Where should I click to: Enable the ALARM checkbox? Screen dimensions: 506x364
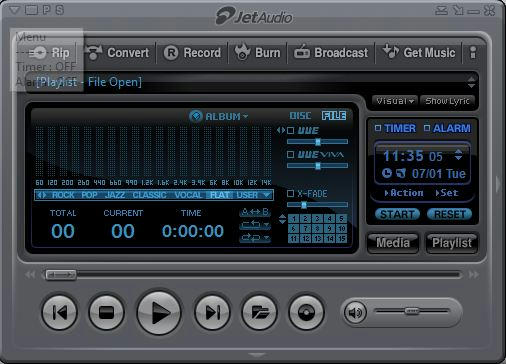tap(427, 128)
